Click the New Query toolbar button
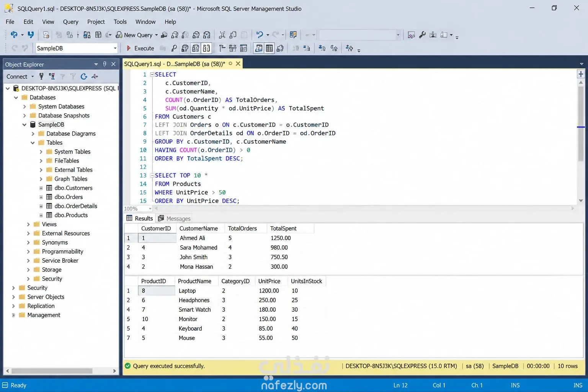 point(134,35)
